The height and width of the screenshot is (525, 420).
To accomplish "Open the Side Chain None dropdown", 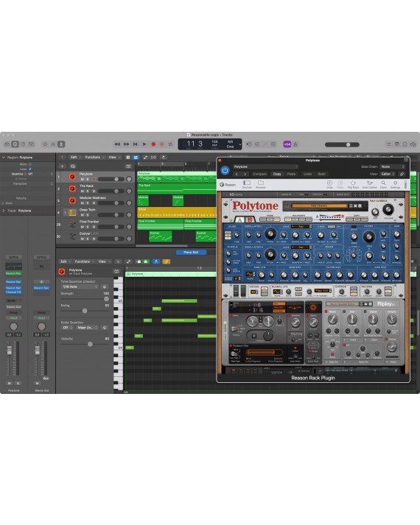I will (x=393, y=166).
